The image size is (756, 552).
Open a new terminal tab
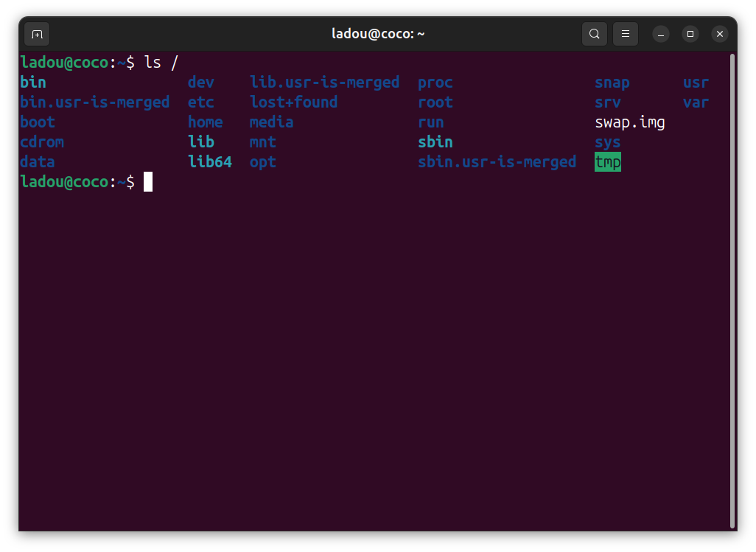[38, 34]
